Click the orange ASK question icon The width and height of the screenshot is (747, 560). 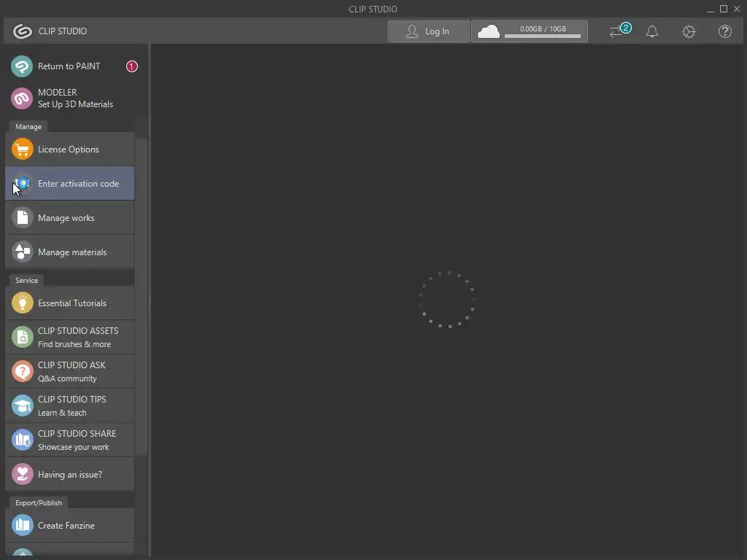(23, 371)
